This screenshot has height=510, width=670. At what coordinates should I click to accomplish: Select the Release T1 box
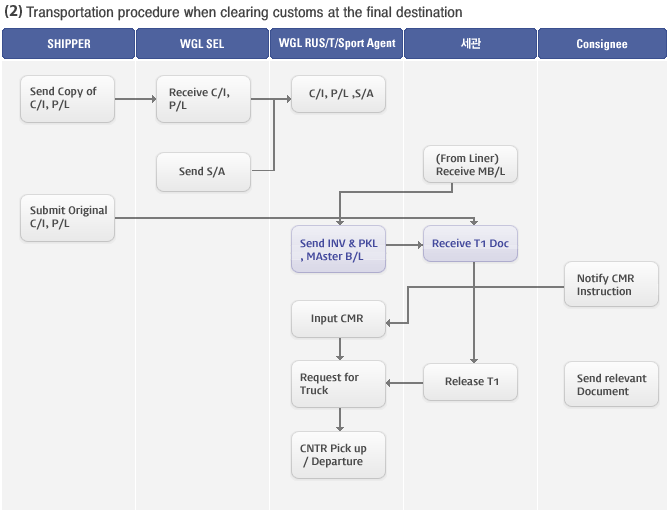[470, 382]
